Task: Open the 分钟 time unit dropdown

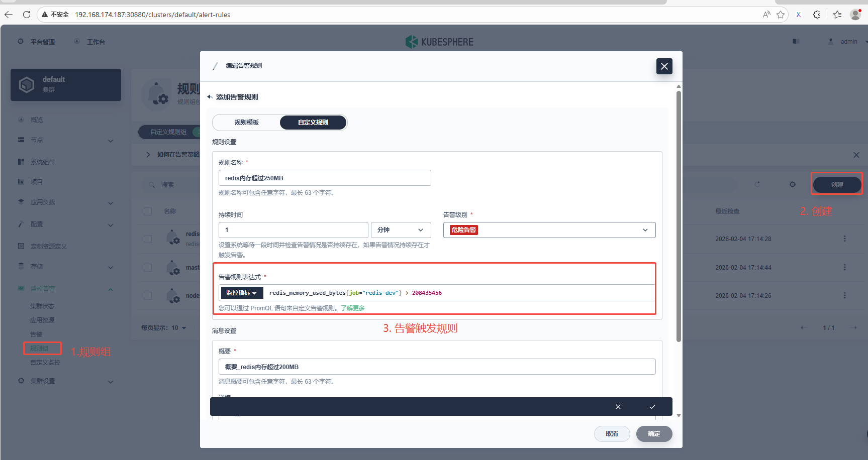Action: click(401, 230)
